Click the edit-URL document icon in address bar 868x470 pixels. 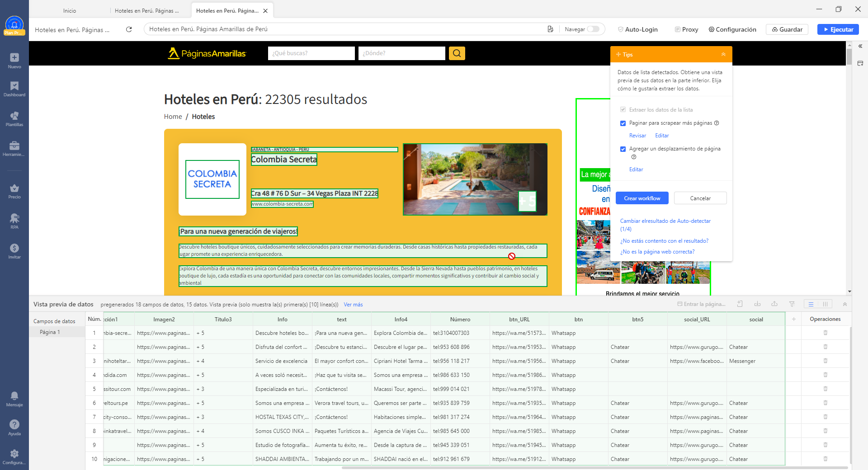[x=550, y=29]
